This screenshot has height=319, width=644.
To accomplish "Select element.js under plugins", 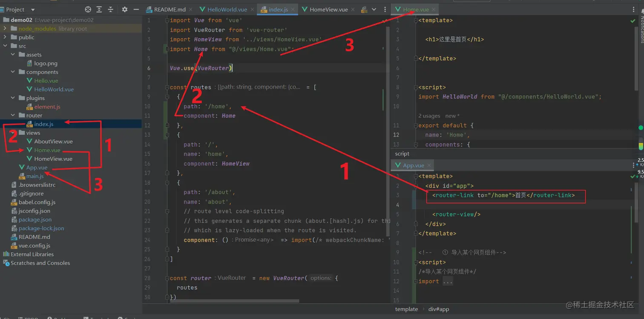I will pyautogui.click(x=47, y=107).
